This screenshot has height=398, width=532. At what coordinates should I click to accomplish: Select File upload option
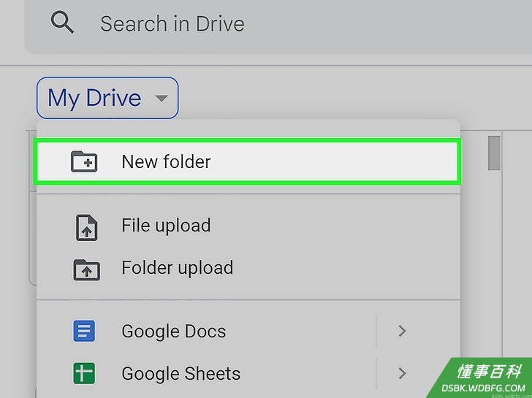248,226
